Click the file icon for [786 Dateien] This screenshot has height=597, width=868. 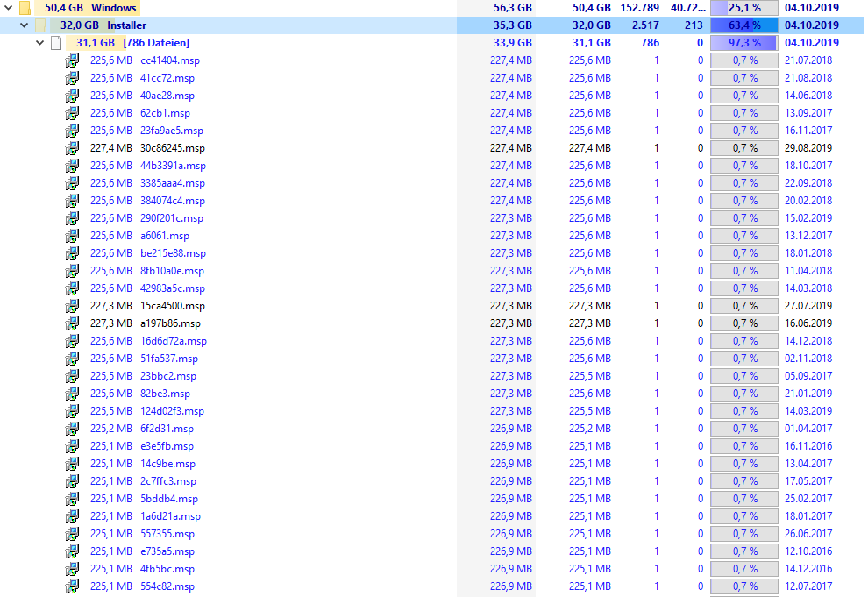pyautogui.click(x=56, y=43)
